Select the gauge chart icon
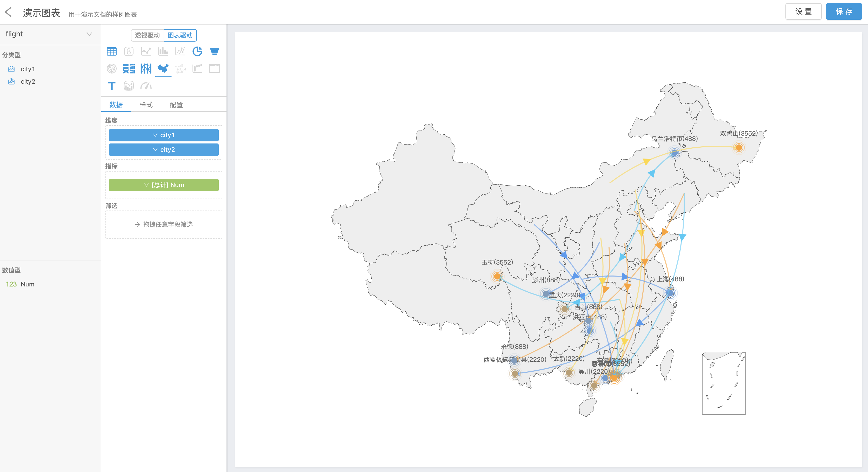Screen dimensions: 868x472 [146, 86]
